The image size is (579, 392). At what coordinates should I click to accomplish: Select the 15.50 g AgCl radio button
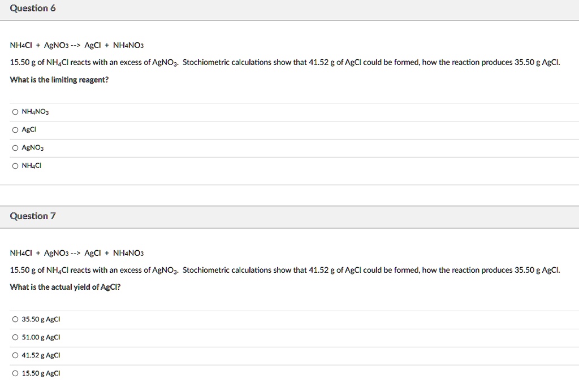point(15,373)
